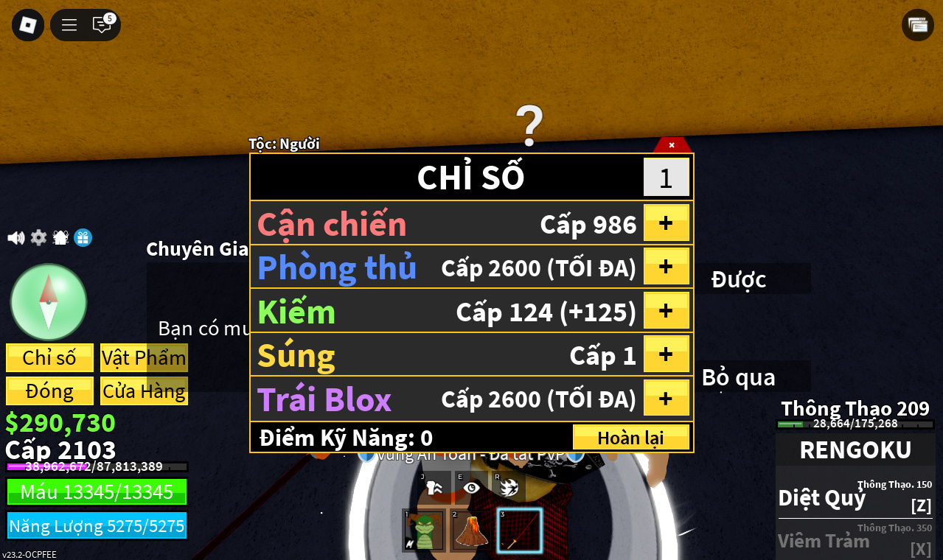The height and width of the screenshot is (560, 943).
Task: Open settings with the gear icon
Action: point(38,237)
